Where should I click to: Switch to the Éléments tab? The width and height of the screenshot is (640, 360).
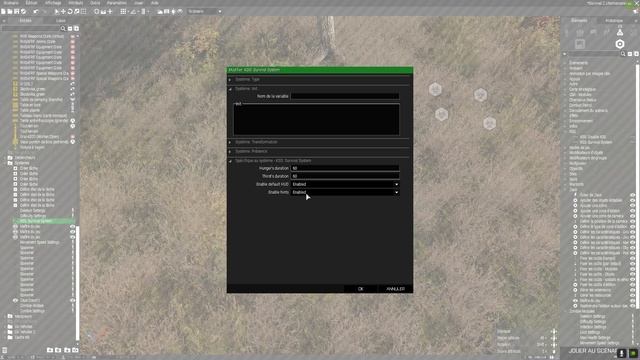(x=579, y=20)
